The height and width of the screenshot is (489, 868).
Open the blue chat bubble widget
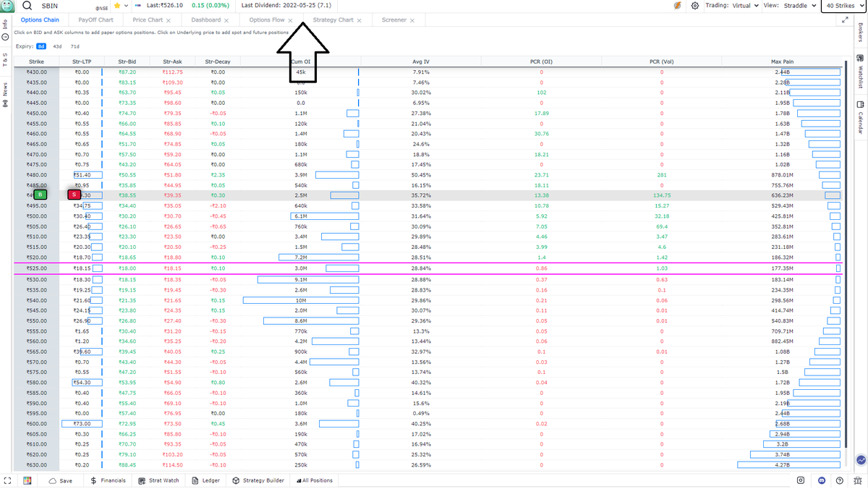point(861,459)
